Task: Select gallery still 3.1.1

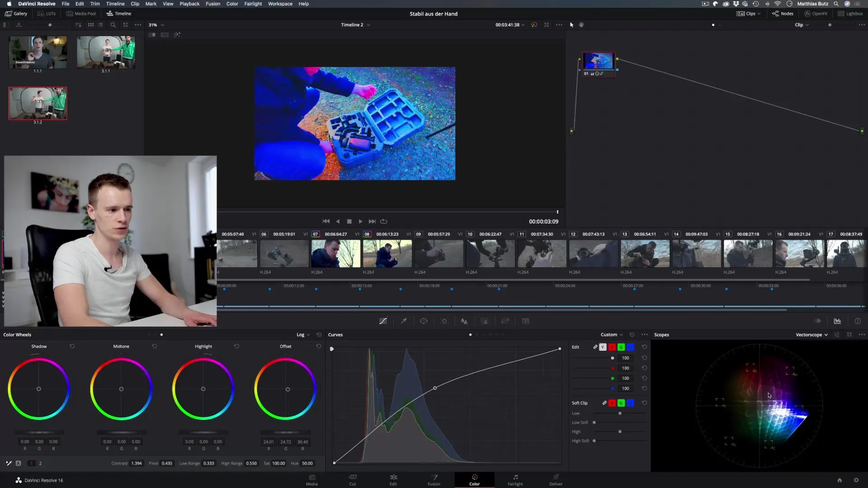Action: 106,52
